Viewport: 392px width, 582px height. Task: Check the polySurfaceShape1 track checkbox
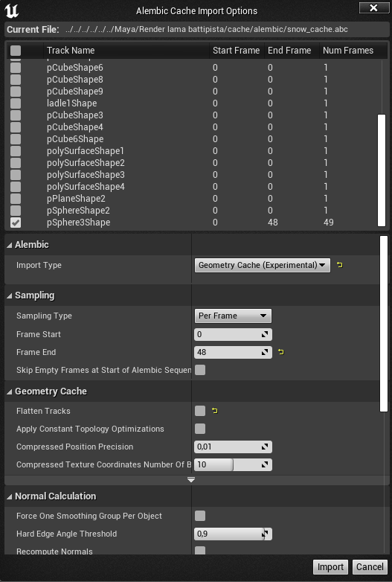pyautogui.click(x=16, y=151)
